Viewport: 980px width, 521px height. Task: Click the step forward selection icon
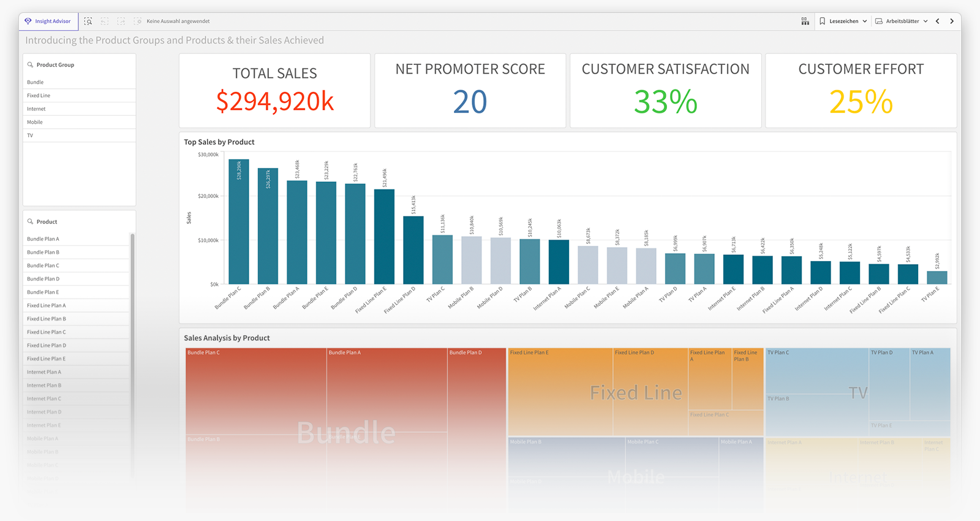tap(121, 21)
